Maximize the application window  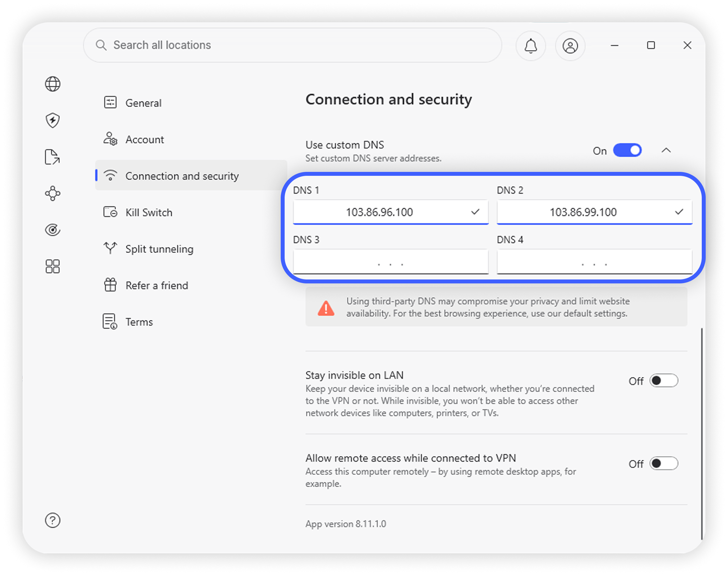click(651, 45)
